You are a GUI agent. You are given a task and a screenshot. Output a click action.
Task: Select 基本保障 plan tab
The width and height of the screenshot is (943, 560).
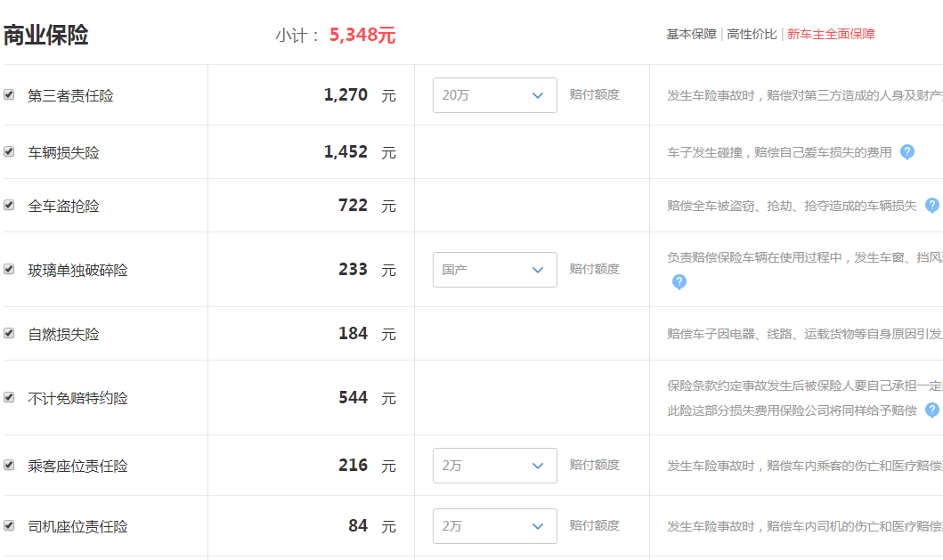pyautogui.click(x=691, y=35)
